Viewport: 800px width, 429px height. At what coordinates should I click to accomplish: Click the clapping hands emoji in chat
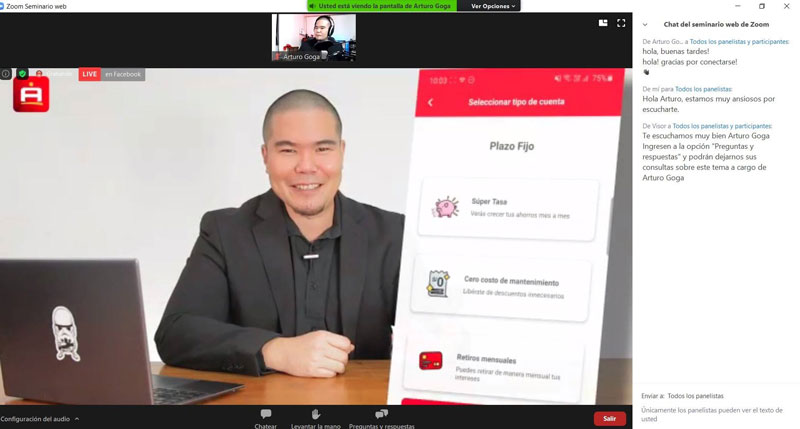click(x=646, y=72)
